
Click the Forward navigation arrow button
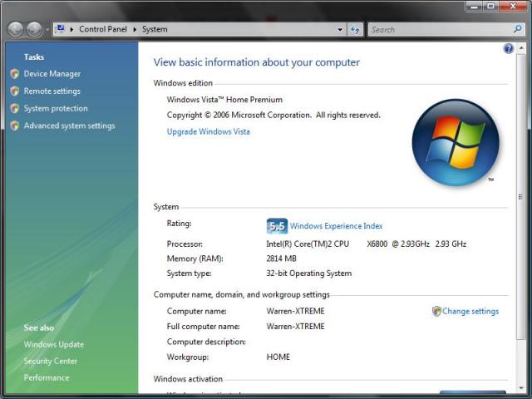coord(34,30)
